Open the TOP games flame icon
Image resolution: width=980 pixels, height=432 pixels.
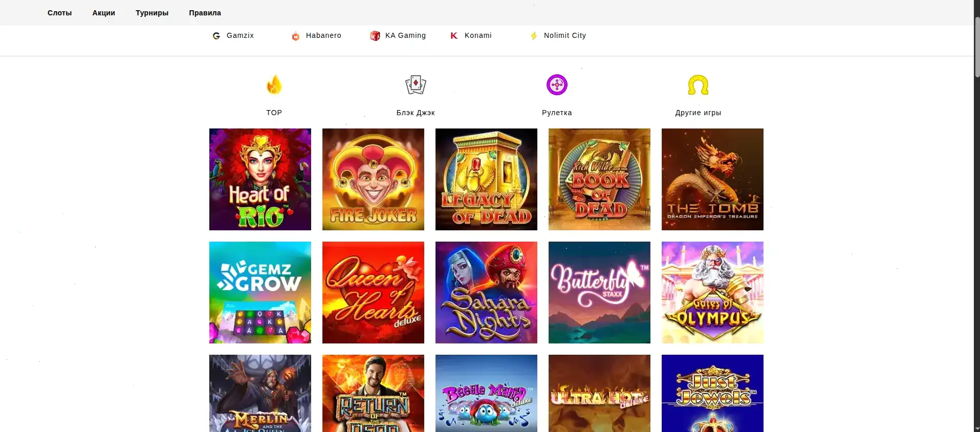274,85
